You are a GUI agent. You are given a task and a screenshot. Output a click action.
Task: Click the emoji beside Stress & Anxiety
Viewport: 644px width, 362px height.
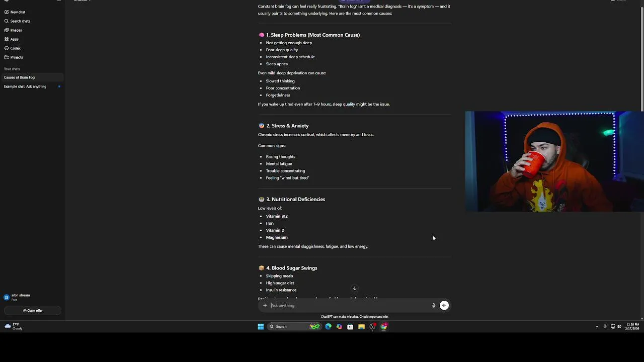[x=261, y=126]
